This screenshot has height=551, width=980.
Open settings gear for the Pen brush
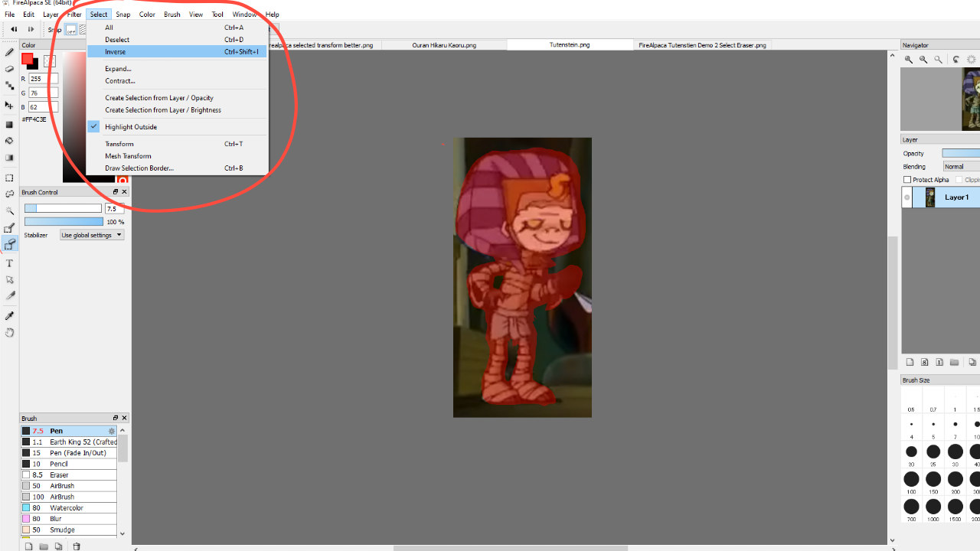coord(112,431)
